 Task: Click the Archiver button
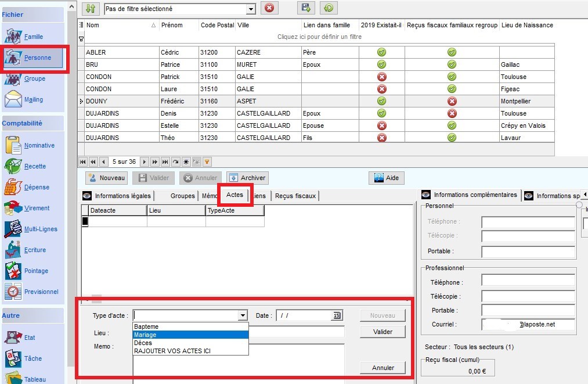point(247,178)
